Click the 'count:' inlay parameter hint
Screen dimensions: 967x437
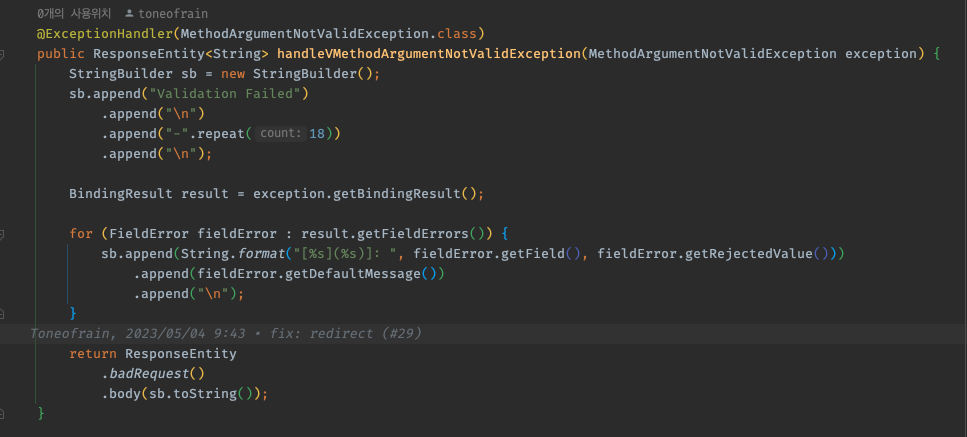281,134
